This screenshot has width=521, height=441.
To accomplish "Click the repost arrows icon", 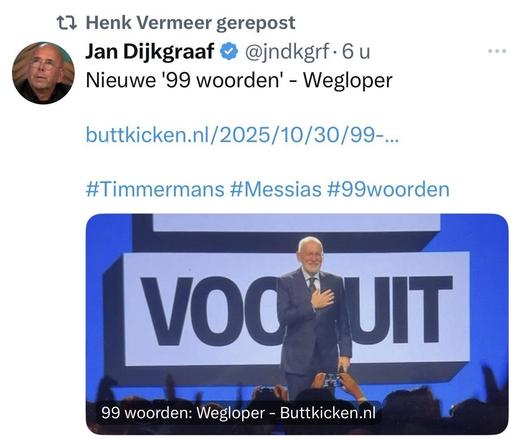I will click(x=67, y=23).
